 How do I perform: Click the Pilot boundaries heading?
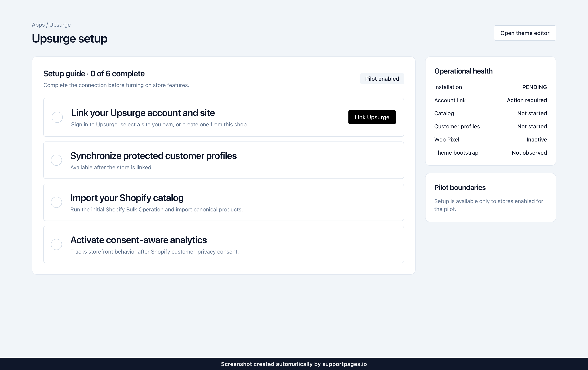[460, 188]
